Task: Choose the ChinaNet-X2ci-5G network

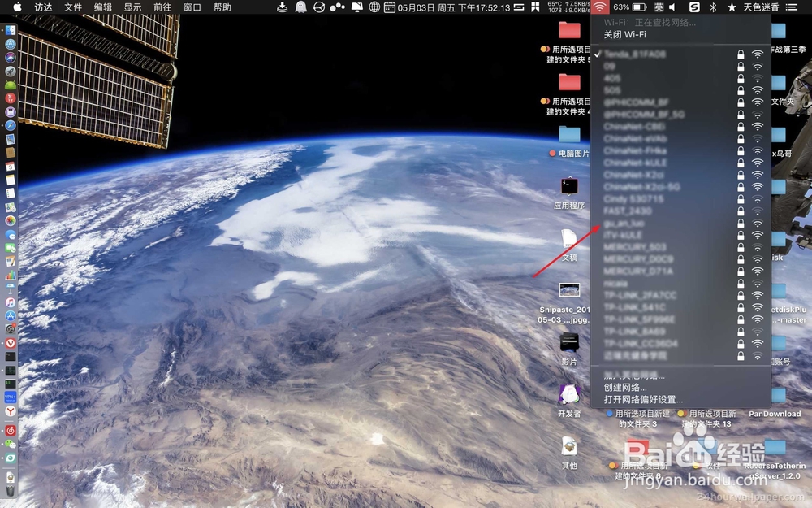Action: (x=680, y=187)
